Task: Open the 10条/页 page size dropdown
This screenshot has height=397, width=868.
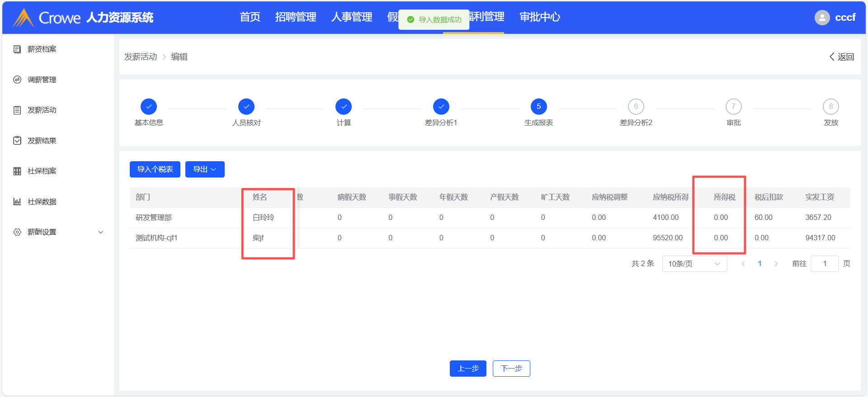Action: pos(694,264)
